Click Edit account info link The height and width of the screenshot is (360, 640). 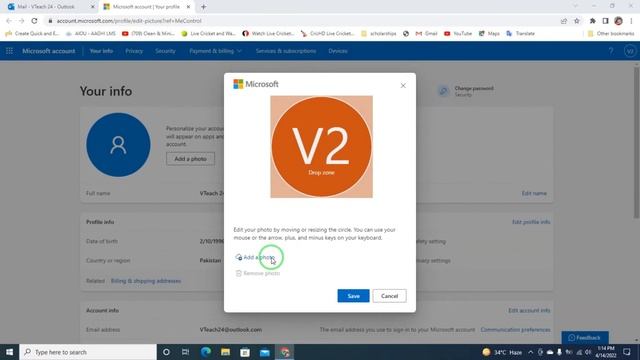click(x=529, y=311)
